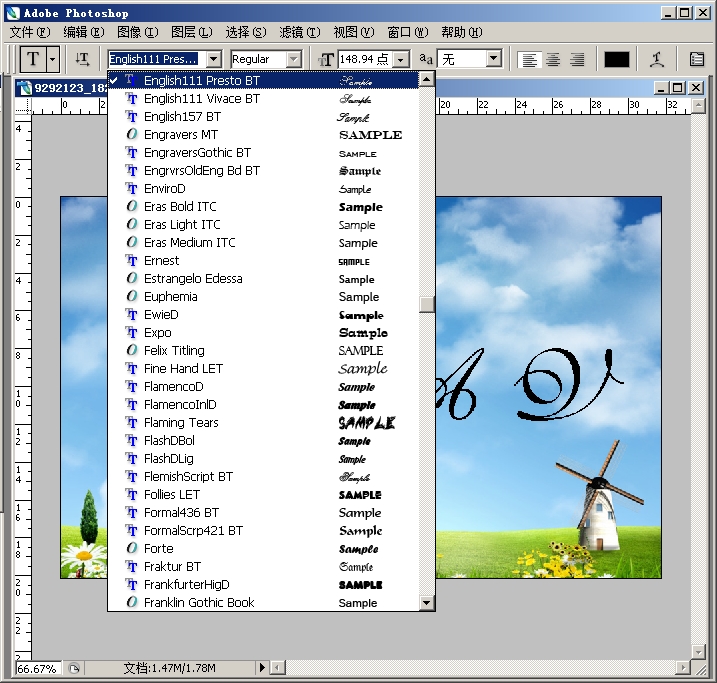Select the Forte font

pos(263,549)
